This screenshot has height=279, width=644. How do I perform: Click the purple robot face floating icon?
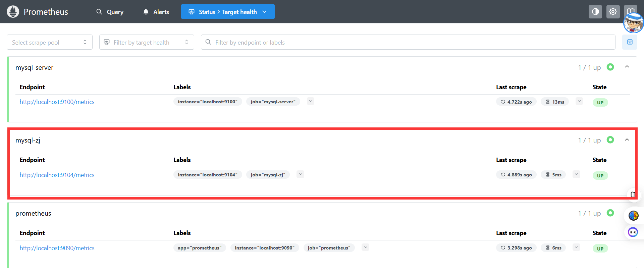tap(633, 232)
